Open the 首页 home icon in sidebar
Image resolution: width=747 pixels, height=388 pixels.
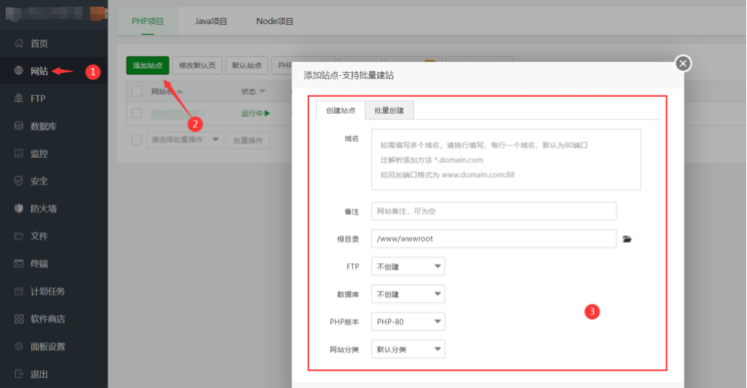(x=19, y=43)
